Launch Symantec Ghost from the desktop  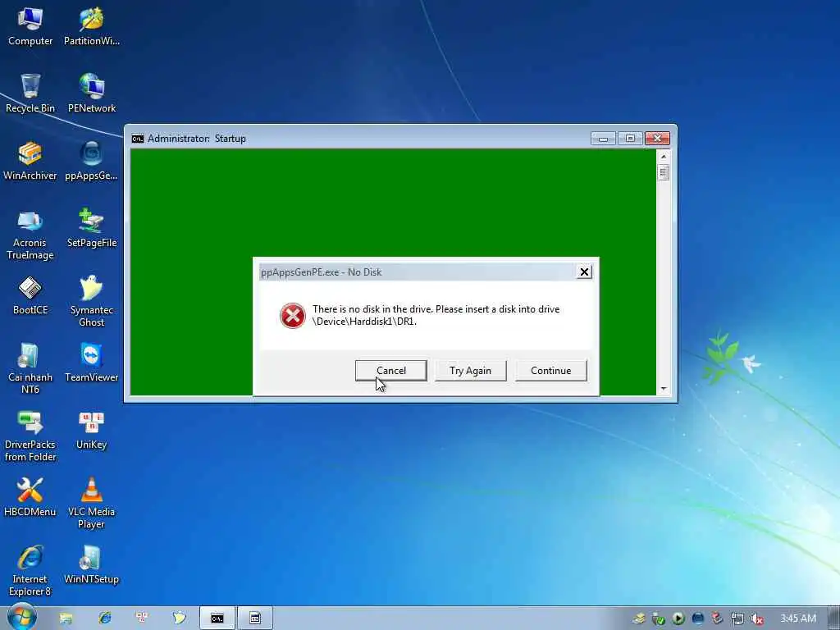(92, 302)
